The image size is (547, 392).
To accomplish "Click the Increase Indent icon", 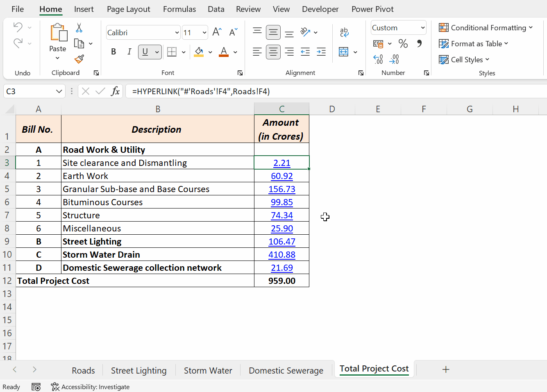I will pos(321,52).
